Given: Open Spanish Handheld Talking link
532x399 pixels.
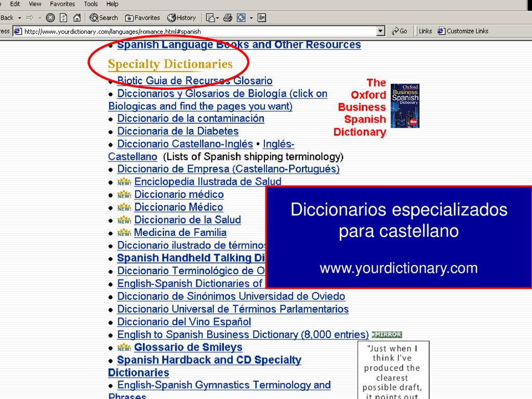Looking at the screenshot, I should pyautogui.click(x=191, y=258).
